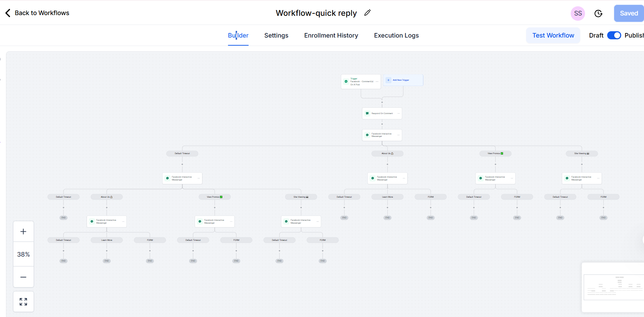
Task: Open the Enrollment History tab
Action: tap(331, 35)
